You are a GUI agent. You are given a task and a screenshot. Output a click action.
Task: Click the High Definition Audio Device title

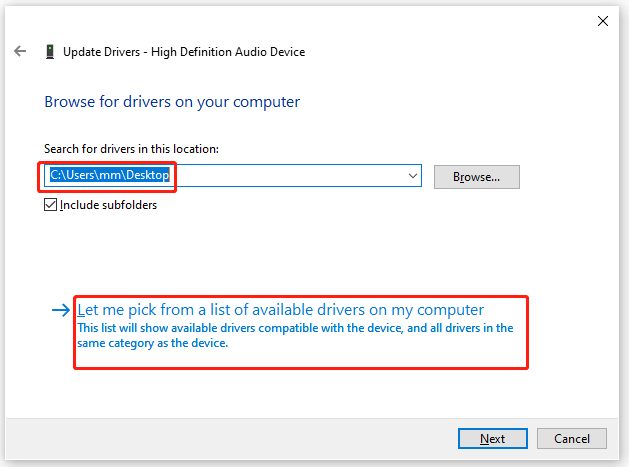coord(228,52)
